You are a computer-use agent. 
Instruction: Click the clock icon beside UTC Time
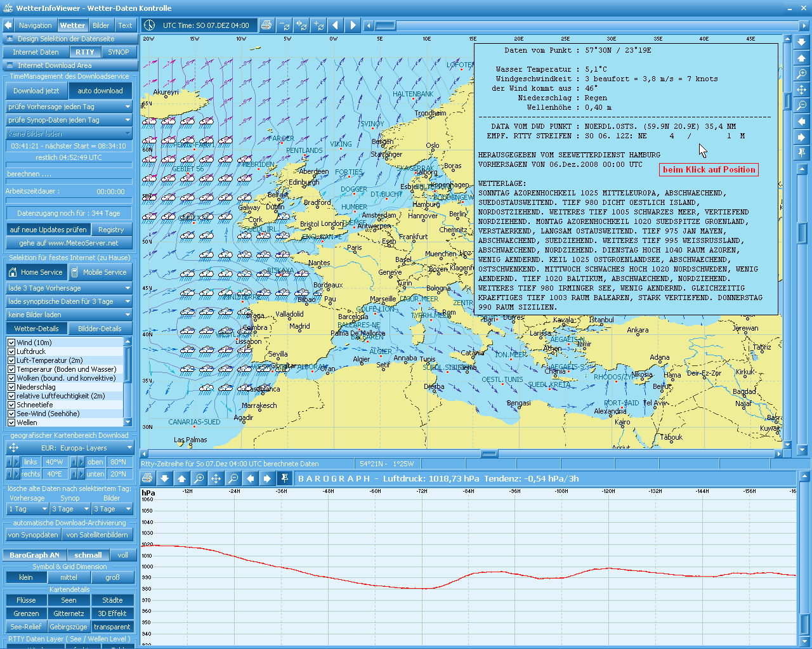click(x=149, y=25)
